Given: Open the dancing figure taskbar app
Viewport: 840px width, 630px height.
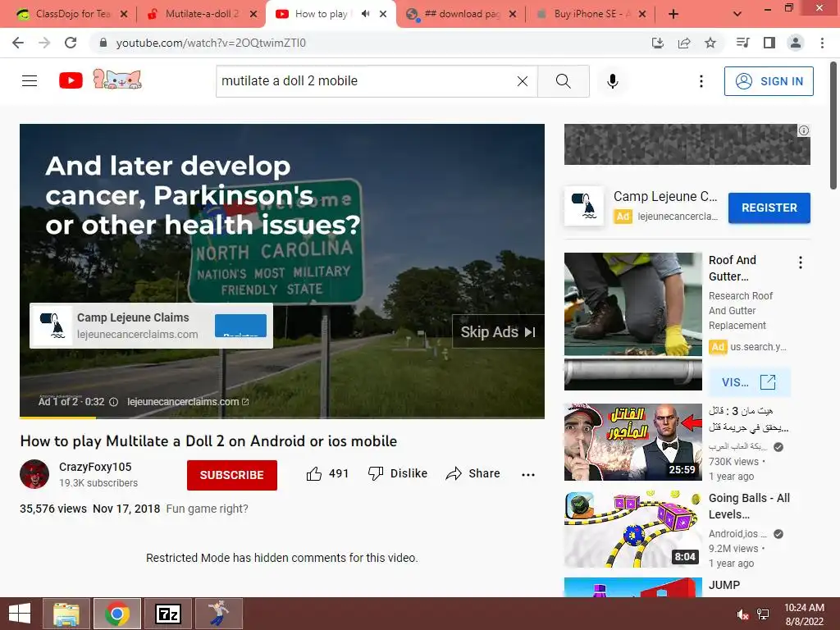Looking at the screenshot, I should point(219,614).
